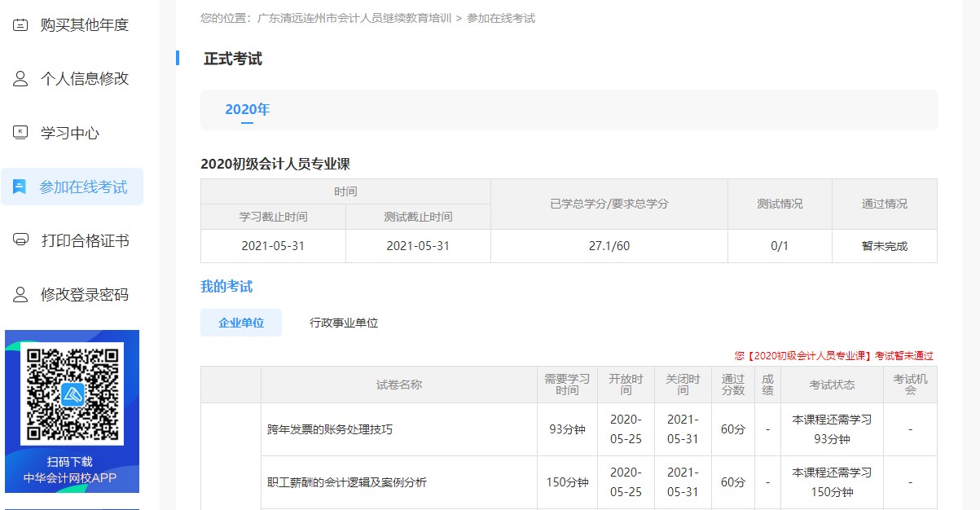Viewport: 980px width, 510px height.
Task: Click the 试卷名称 column header
Action: coord(399,385)
